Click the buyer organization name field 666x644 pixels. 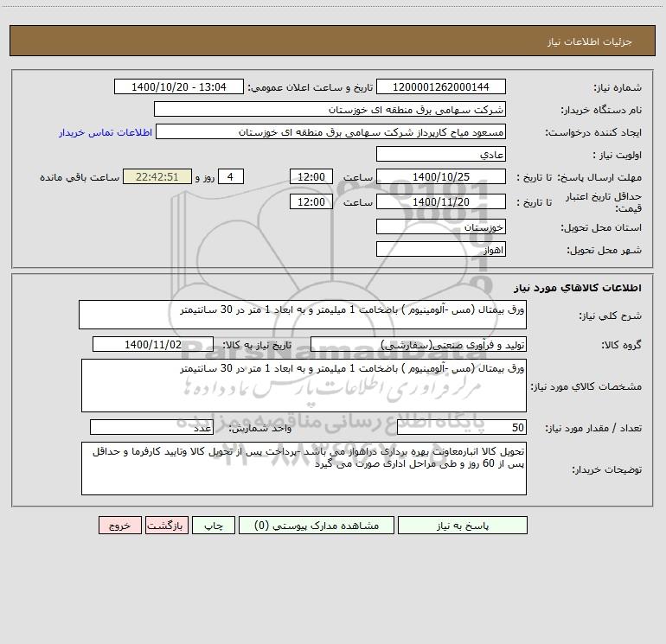[x=330, y=109]
